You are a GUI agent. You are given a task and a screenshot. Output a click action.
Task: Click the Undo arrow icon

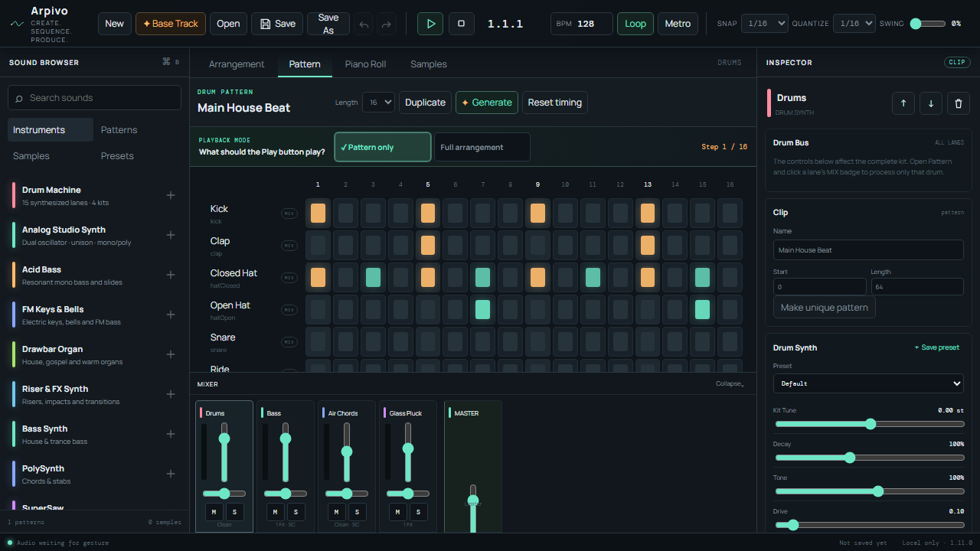click(x=364, y=24)
